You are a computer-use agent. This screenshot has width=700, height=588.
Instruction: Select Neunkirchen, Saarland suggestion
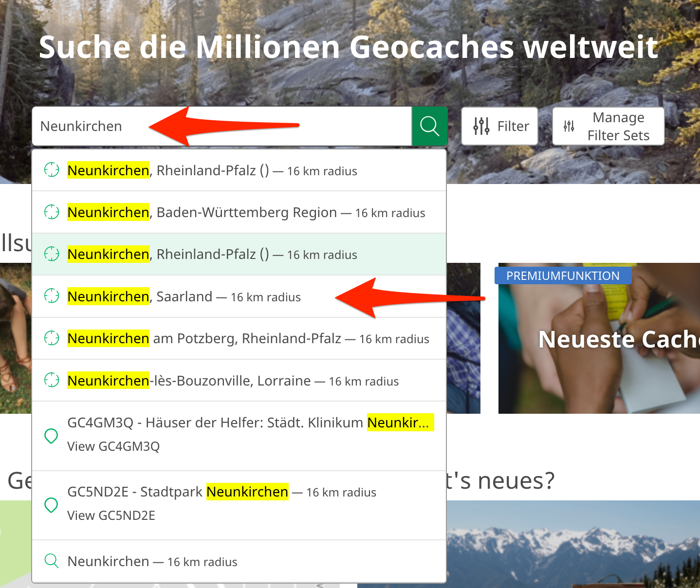239,296
